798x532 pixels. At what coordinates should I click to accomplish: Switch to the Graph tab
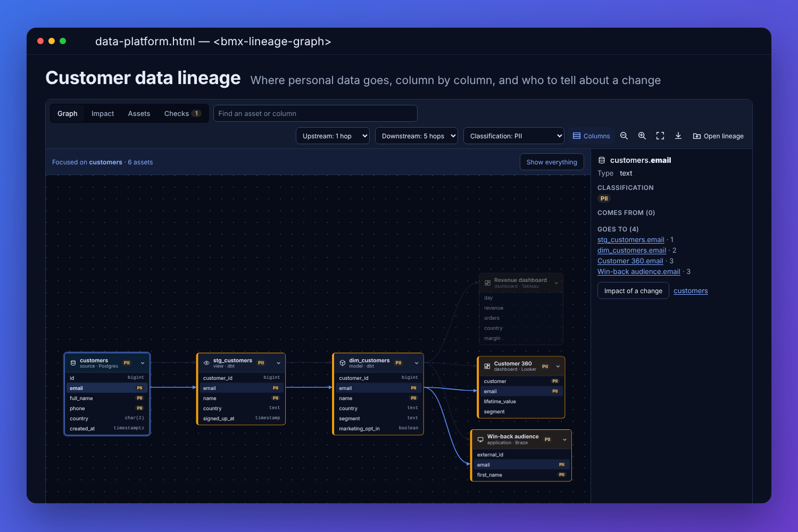tap(68, 113)
